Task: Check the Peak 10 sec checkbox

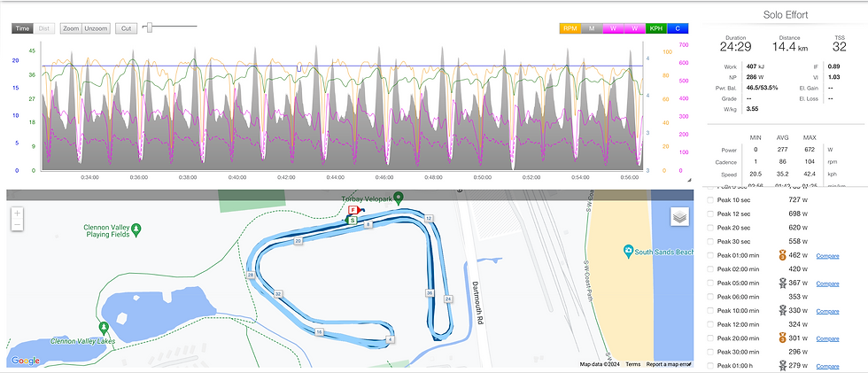Action: (x=711, y=200)
